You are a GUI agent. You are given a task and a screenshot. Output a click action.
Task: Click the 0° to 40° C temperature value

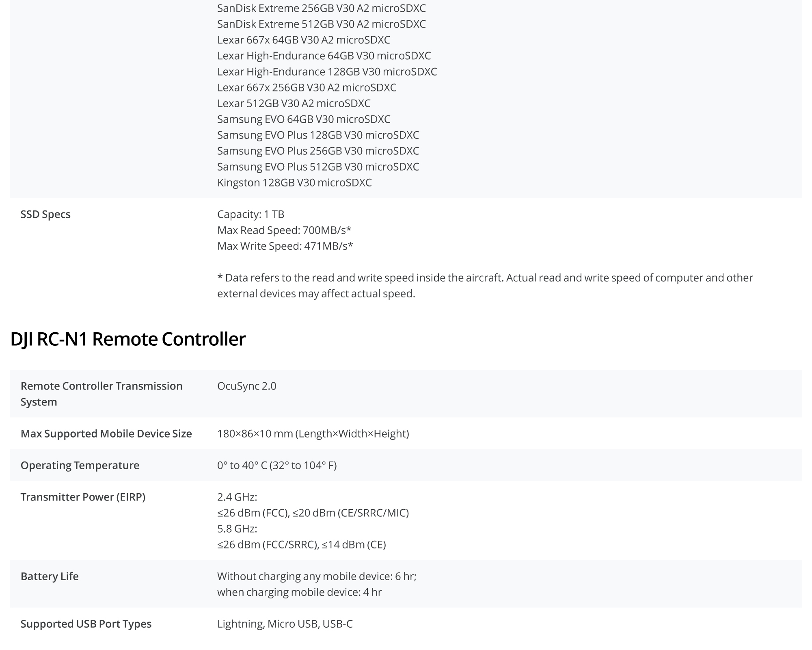[x=277, y=466]
